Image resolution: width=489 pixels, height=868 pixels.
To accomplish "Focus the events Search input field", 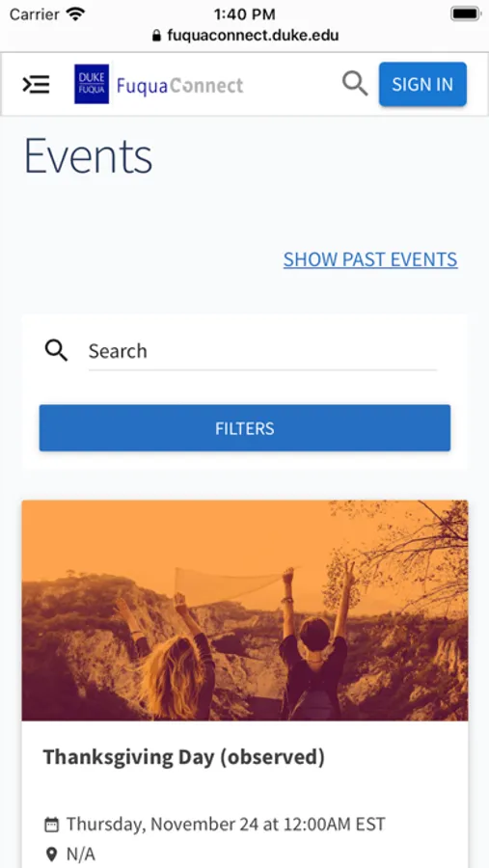I will tap(262, 351).
